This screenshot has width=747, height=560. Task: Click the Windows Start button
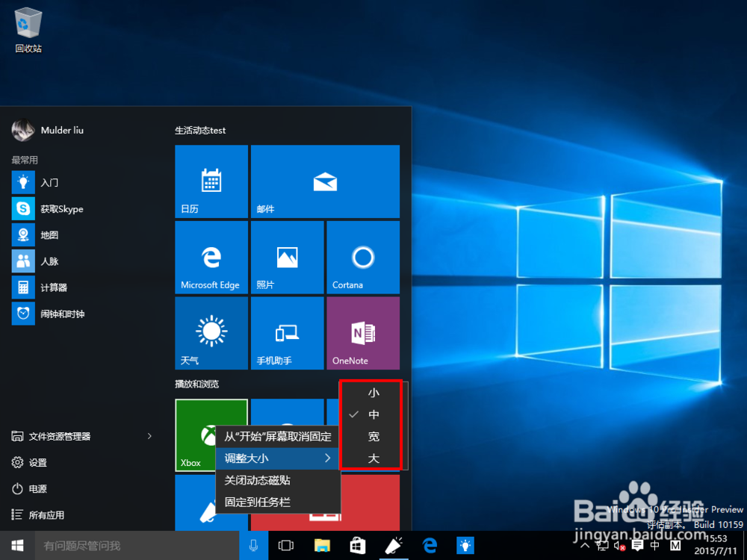[x=17, y=545]
